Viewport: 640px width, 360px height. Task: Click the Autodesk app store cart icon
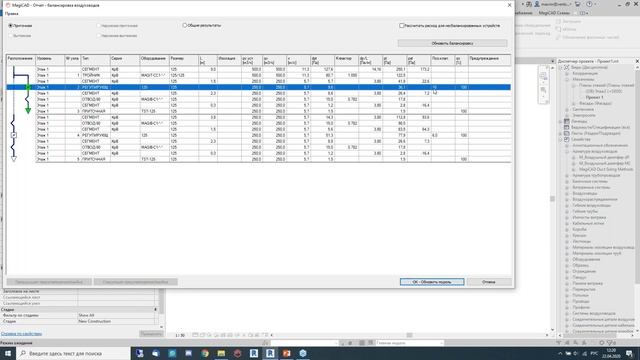(578, 4)
